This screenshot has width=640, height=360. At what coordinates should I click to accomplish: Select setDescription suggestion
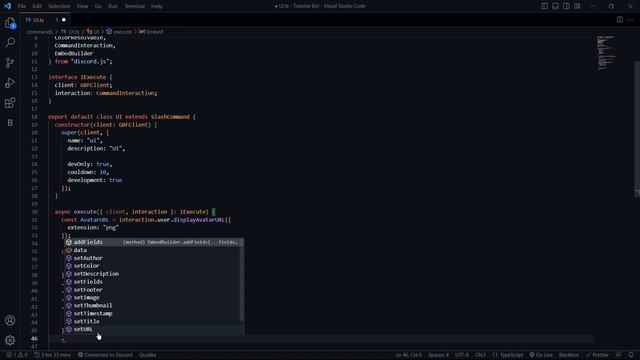point(154,274)
